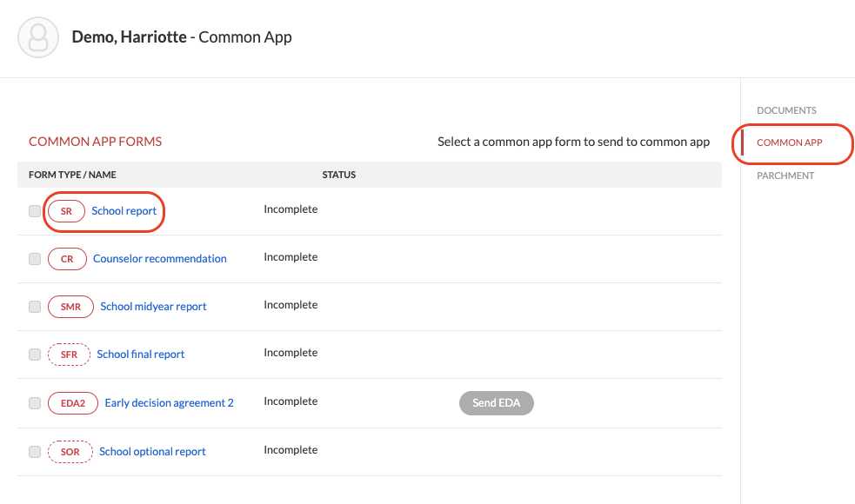The image size is (855, 504).
Task: Tick the Early decision agreement 2 checkbox
Action: 35,403
